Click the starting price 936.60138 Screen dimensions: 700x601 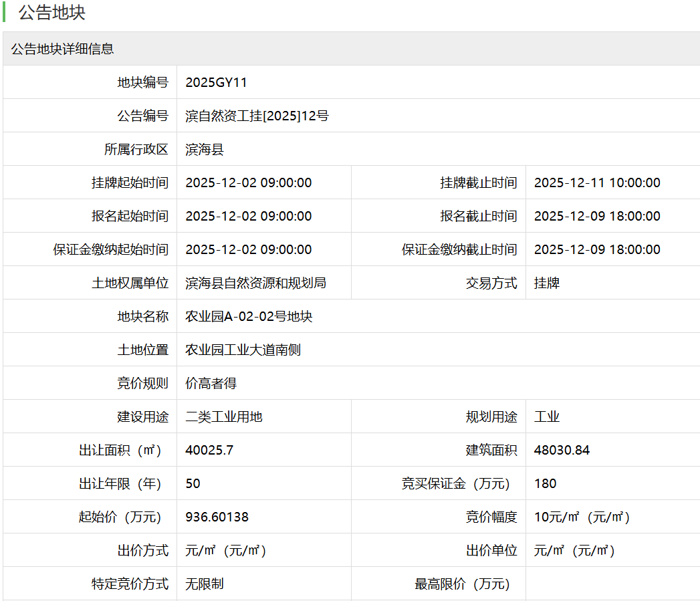pos(217,517)
